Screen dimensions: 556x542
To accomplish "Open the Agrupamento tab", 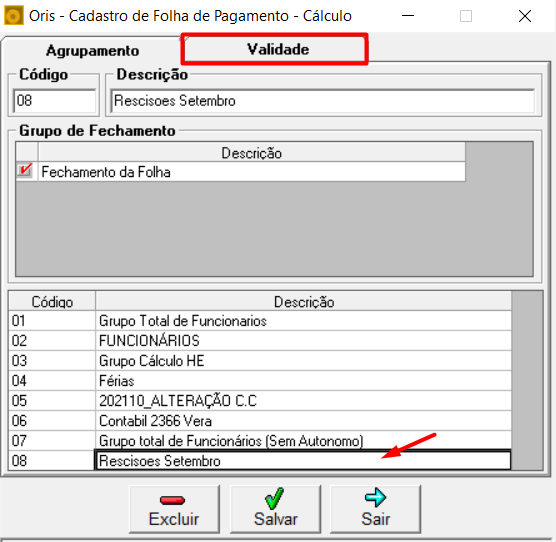I will 92,50.
